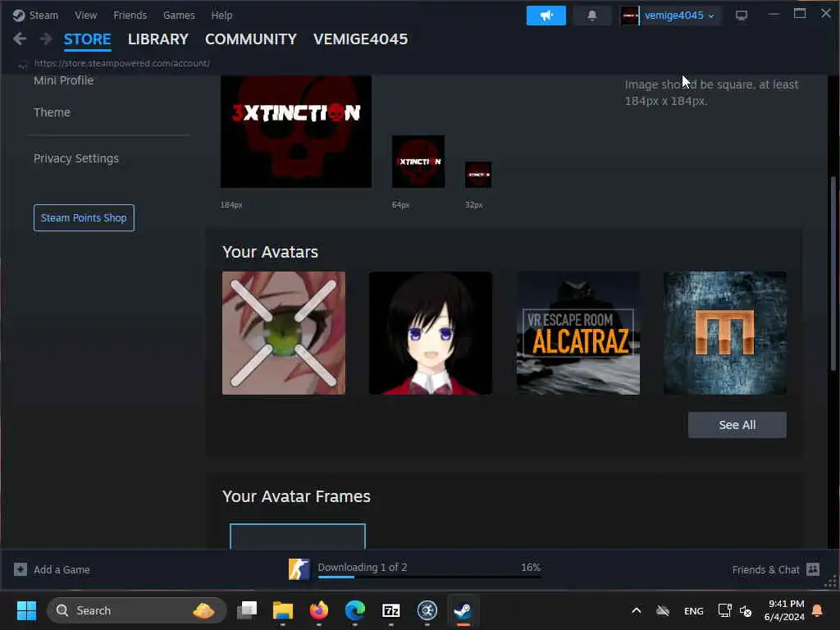Viewport: 840px width, 630px height.
Task: Open Friends & Chat label
Action: tap(765, 569)
